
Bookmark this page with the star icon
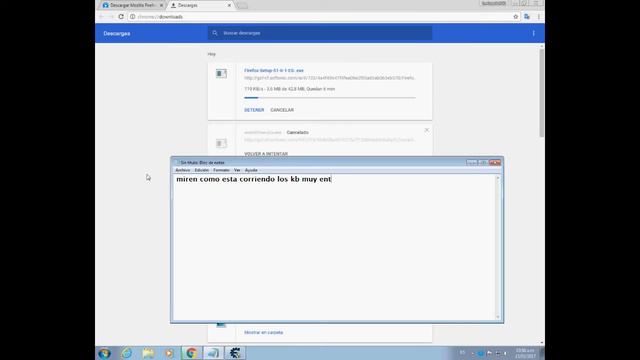[516, 17]
